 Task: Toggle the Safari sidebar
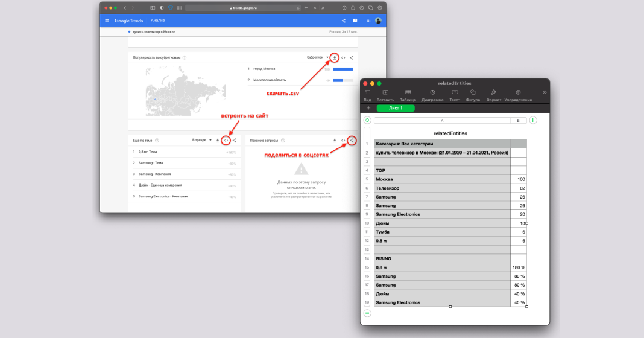point(153,8)
